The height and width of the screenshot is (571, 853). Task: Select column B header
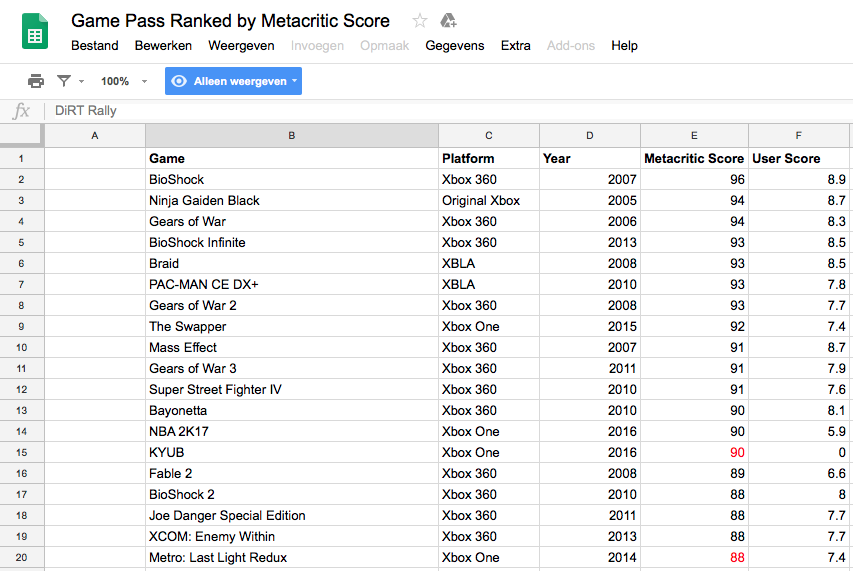click(292, 135)
